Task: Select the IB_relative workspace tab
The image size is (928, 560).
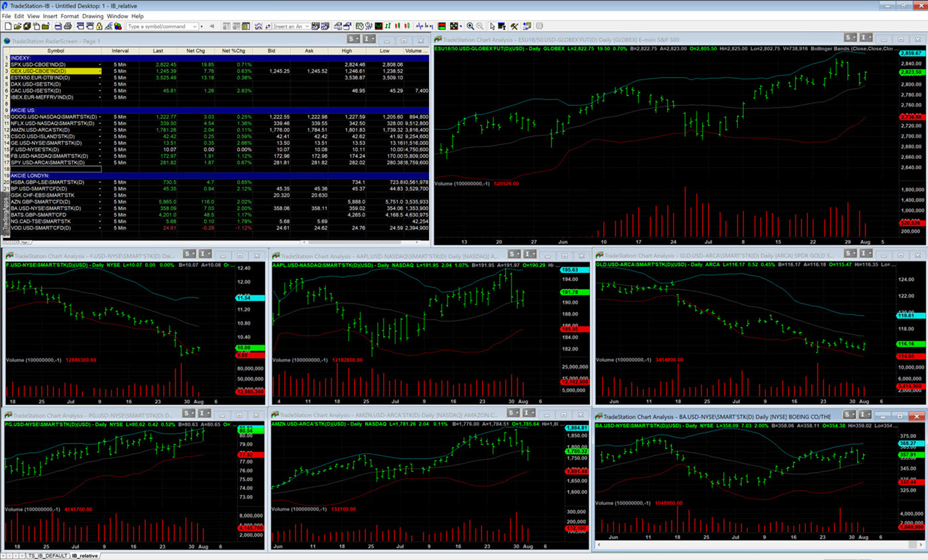Action: [85, 555]
